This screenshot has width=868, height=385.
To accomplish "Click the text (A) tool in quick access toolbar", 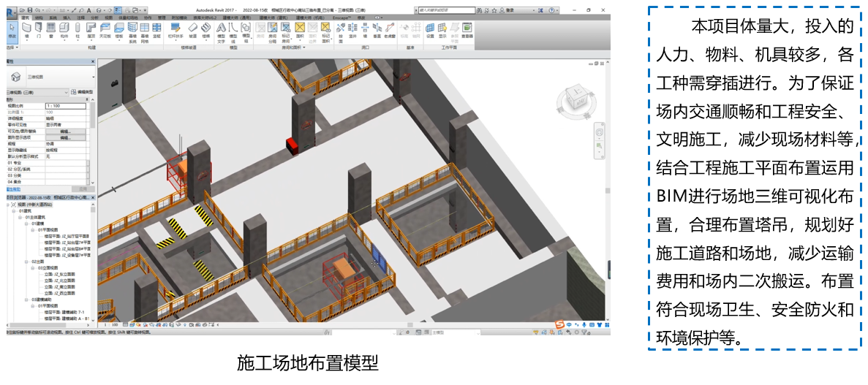I will (88, 10).
